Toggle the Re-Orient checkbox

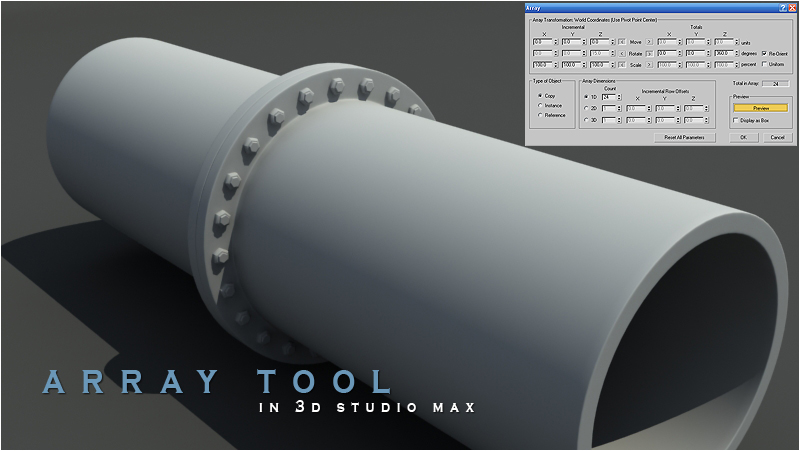click(764, 53)
